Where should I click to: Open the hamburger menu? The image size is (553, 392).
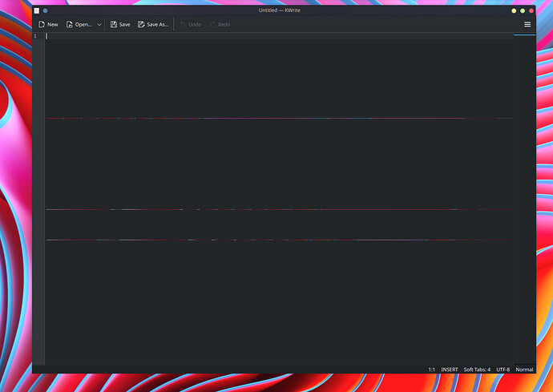point(527,25)
